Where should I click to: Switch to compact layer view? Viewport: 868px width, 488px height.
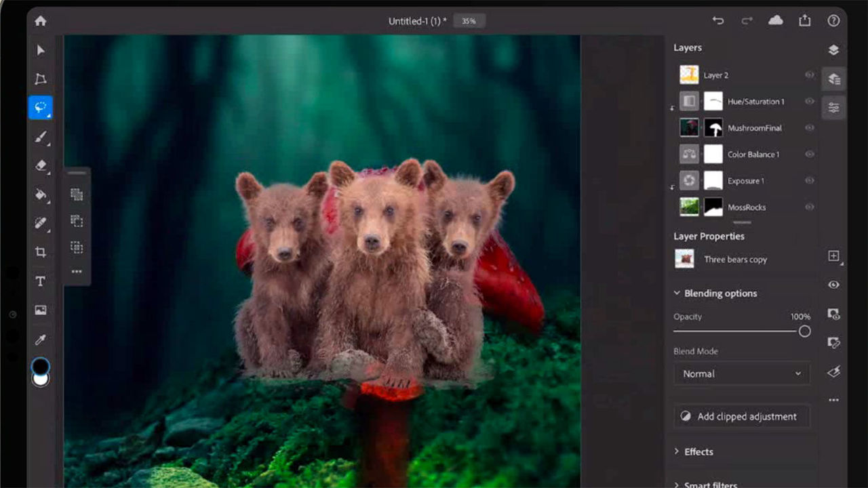click(834, 50)
